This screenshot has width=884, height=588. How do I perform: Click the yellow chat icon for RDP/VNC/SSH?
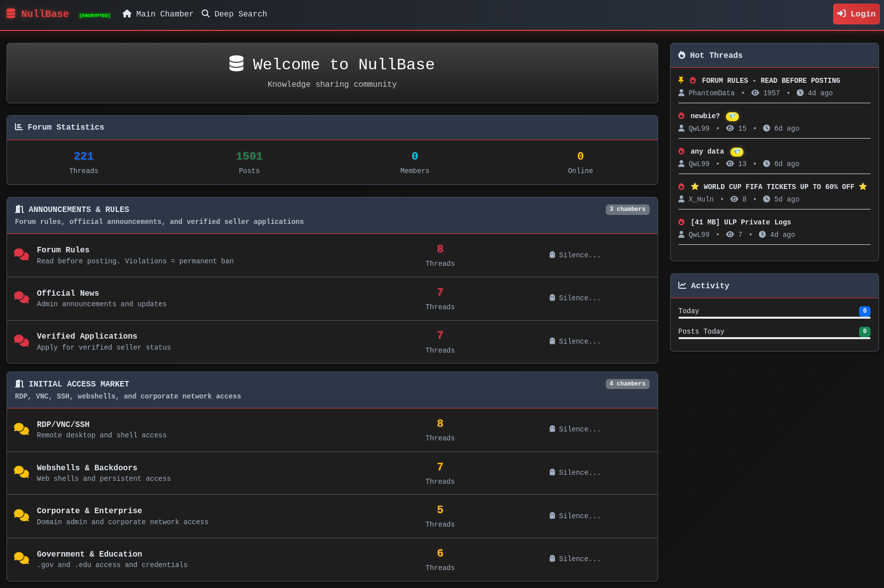point(21,429)
